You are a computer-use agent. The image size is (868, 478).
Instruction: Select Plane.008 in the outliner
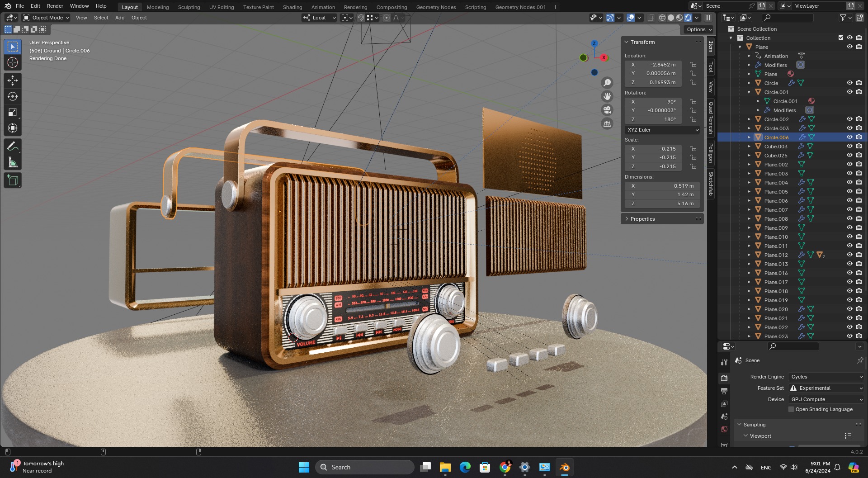click(776, 219)
